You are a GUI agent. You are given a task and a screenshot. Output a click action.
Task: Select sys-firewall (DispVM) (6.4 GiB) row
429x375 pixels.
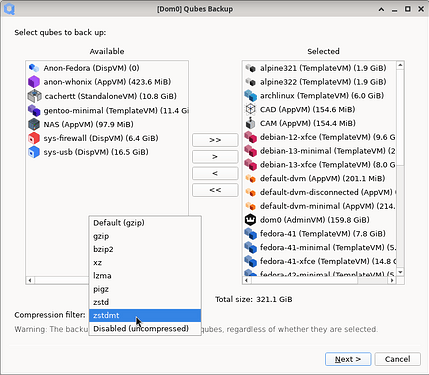tap(107, 138)
